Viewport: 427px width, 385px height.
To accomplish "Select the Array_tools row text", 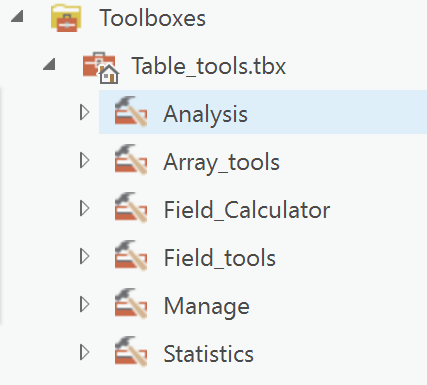I will pyautogui.click(x=221, y=163).
